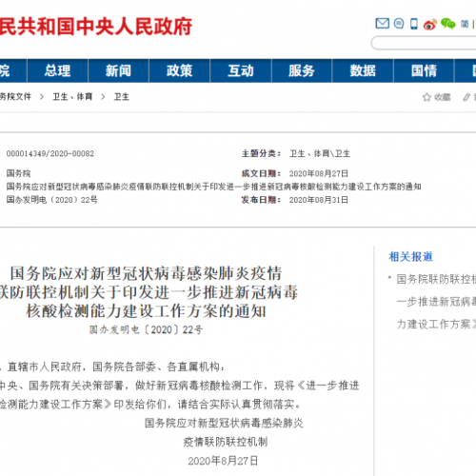
Task: Select index number 000014349/2020-00082
Action: (x=50, y=153)
